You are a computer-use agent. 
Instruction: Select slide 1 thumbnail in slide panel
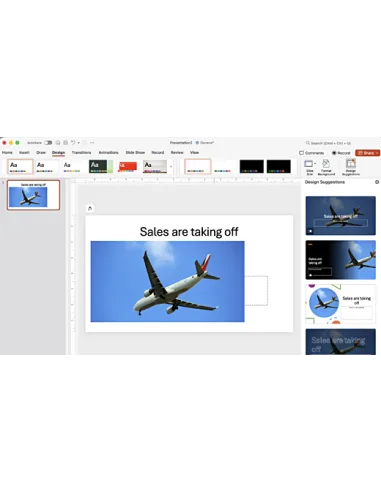pyautogui.click(x=33, y=195)
